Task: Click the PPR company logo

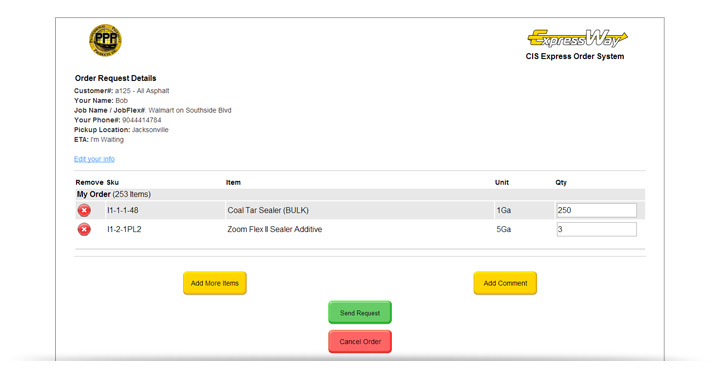Action: [x=105, y=40]
